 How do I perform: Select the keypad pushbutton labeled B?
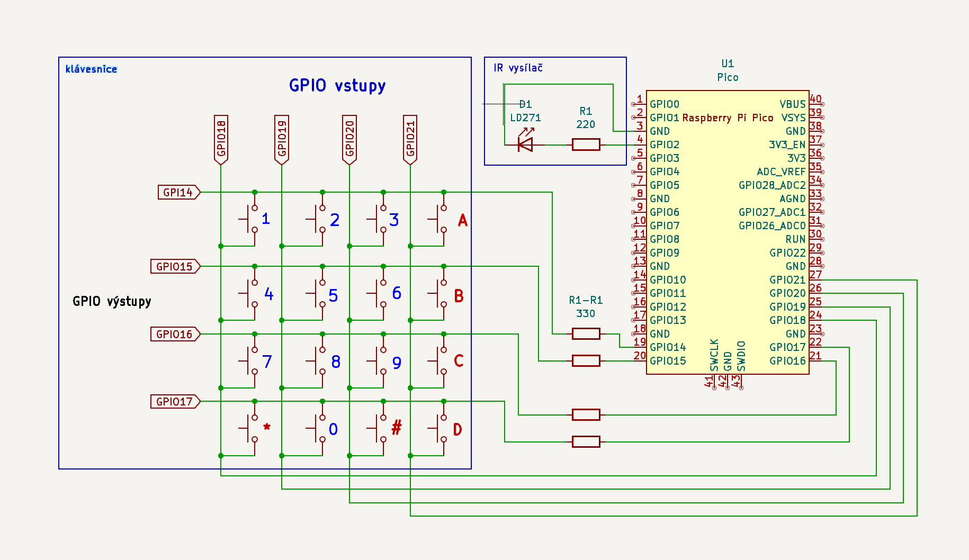click(x=438, y=293)
